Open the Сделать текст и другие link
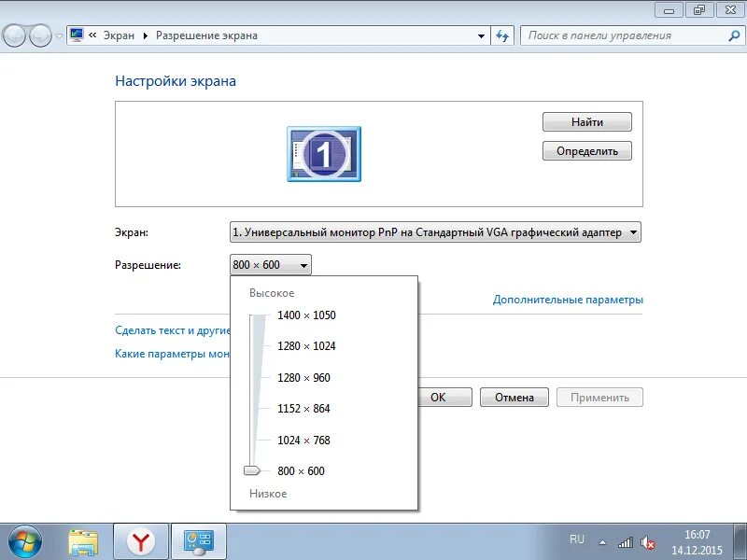The height and width of the screenshot is (560, 747). (x=173, y=330)
